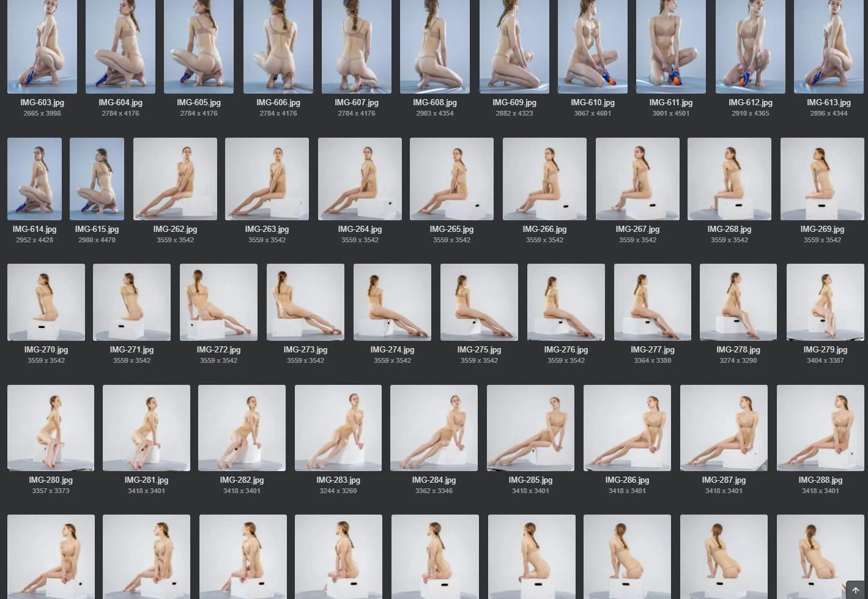Open thumbnail IMG-275.jpg
Viewport: 868px width, 599px height.
click(479, 302)
